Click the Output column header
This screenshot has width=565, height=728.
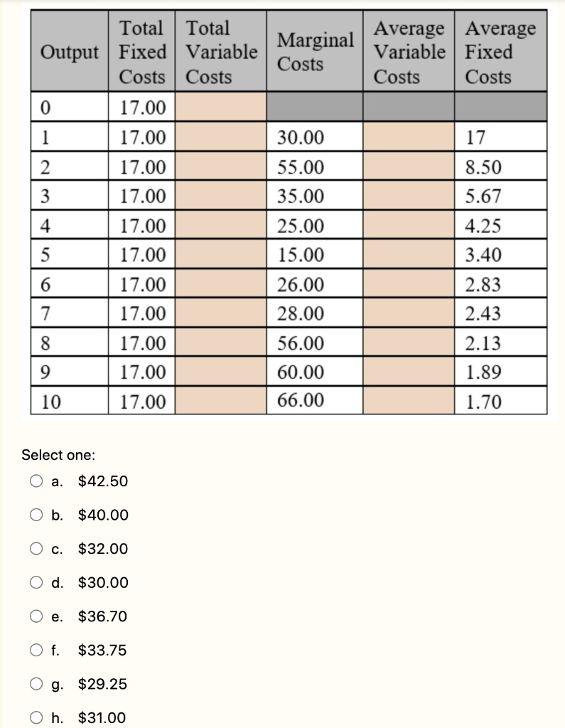(68, 51)
